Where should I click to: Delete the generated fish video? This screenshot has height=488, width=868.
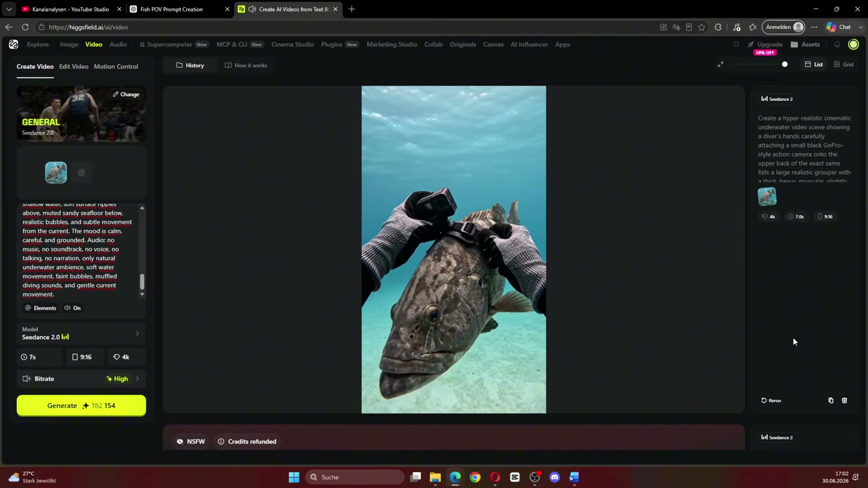844,400
